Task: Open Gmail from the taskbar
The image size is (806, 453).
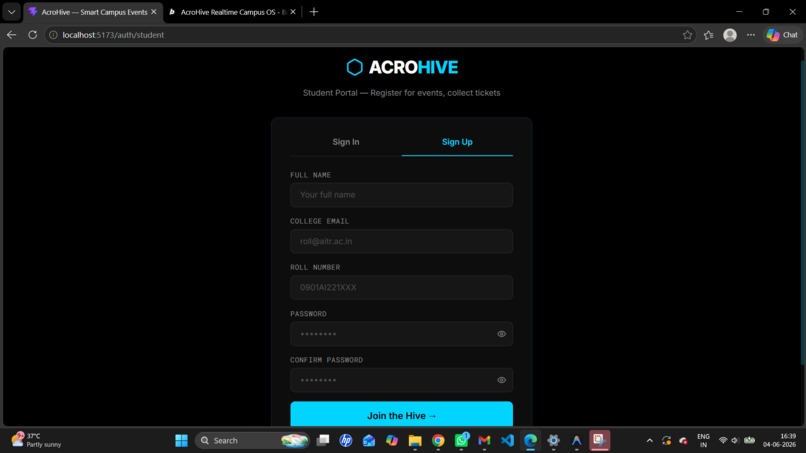Action: click(x=484, y=441)
